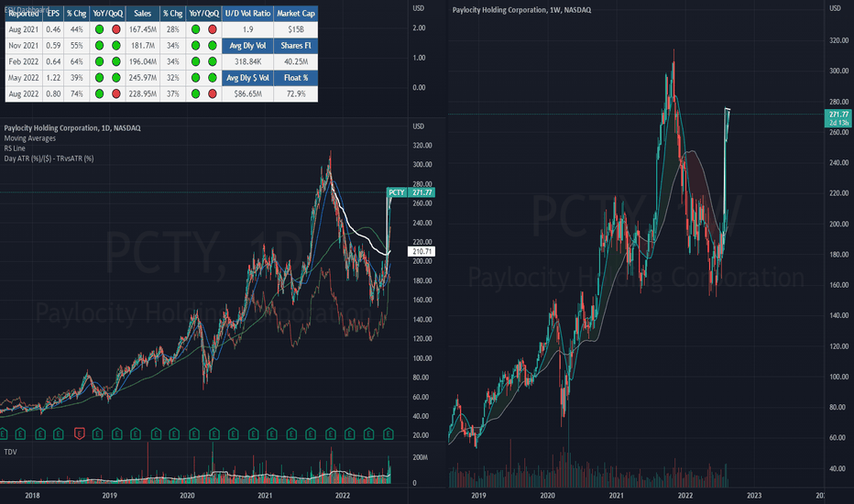Image resolution: width=854 pixels, height=504 pixels.
Task: Click the U/D volume ratio value 1.9
Action: (x=247, y=29)
